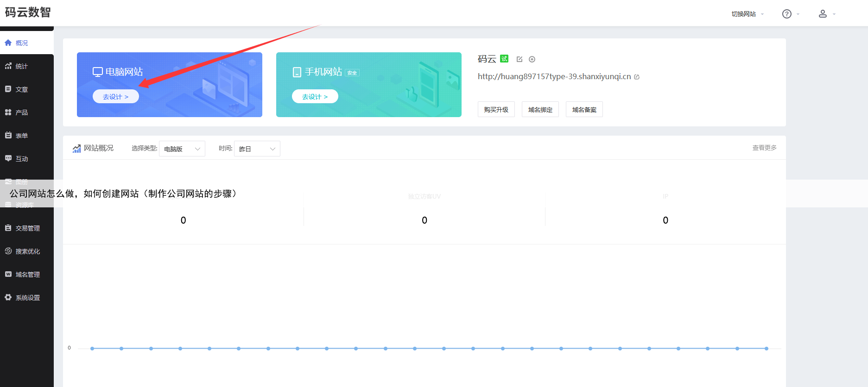Image resolution: width=868 pixels, height=387 pixels.
Task: Go to 搜索优化 in the sidebar
Action: click(x=27, y=251)
